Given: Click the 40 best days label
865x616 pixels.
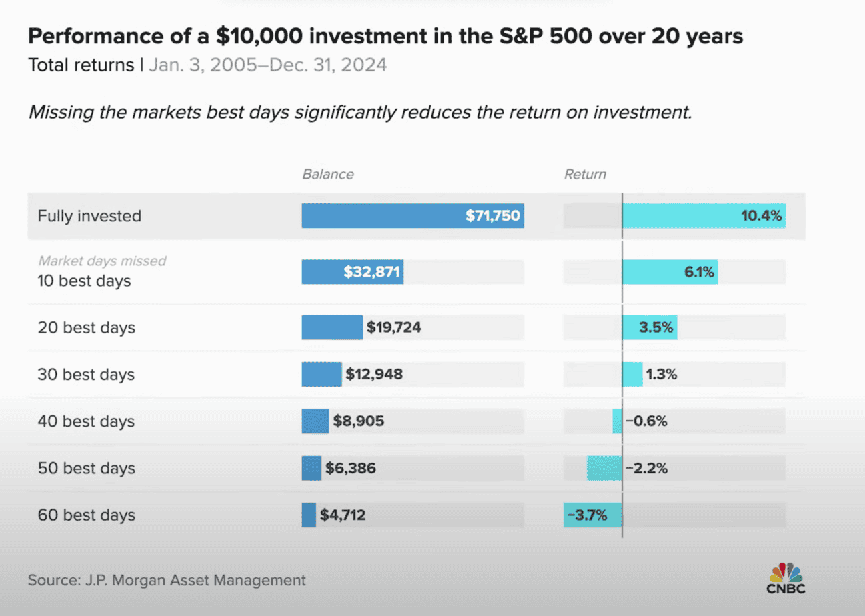Looking at the screenshot, I should pyautogui.click(x=86, y=421).
